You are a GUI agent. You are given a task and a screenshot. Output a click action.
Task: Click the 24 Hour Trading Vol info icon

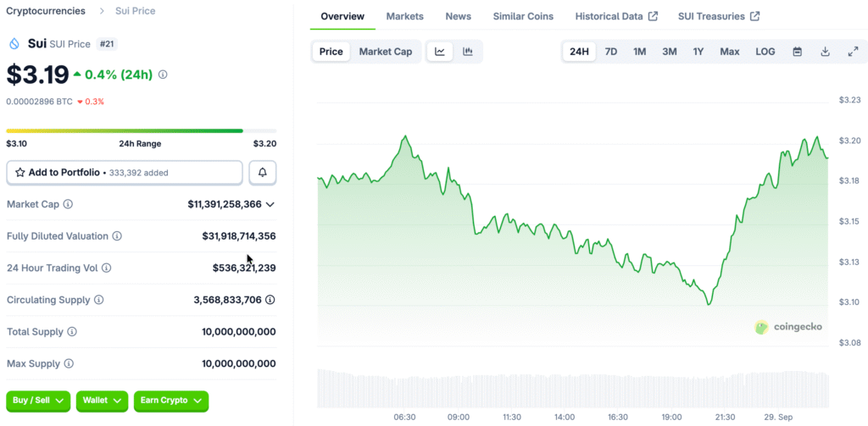[106, 268]
